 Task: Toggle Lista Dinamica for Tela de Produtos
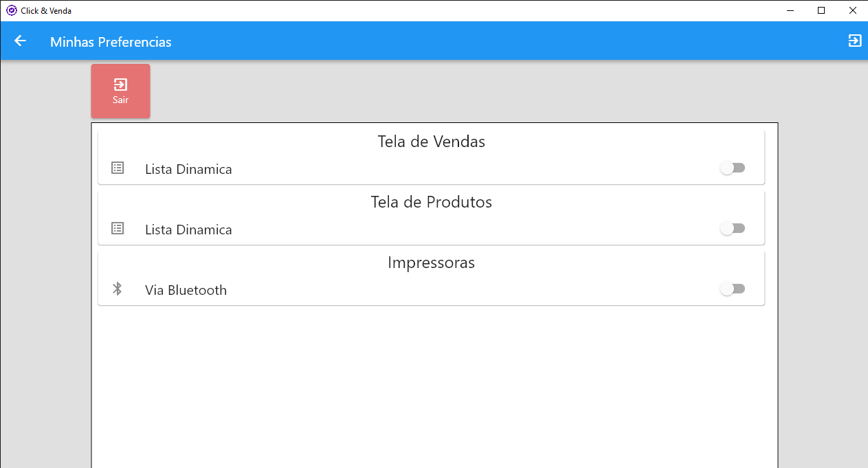point(733,228)
